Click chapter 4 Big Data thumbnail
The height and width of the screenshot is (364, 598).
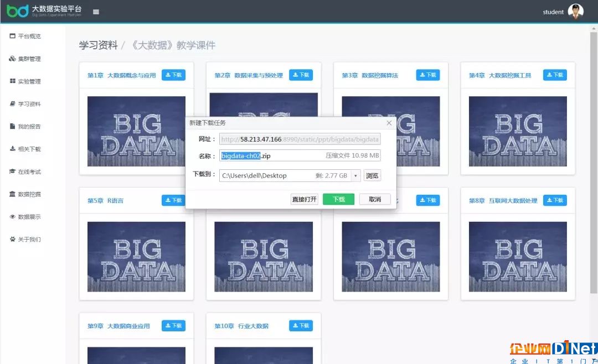(518, 131)
